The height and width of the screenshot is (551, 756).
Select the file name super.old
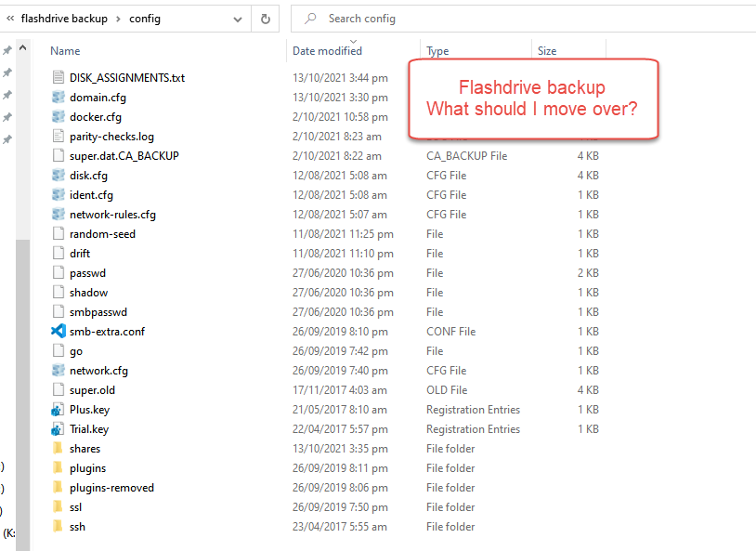click(92, 390)
